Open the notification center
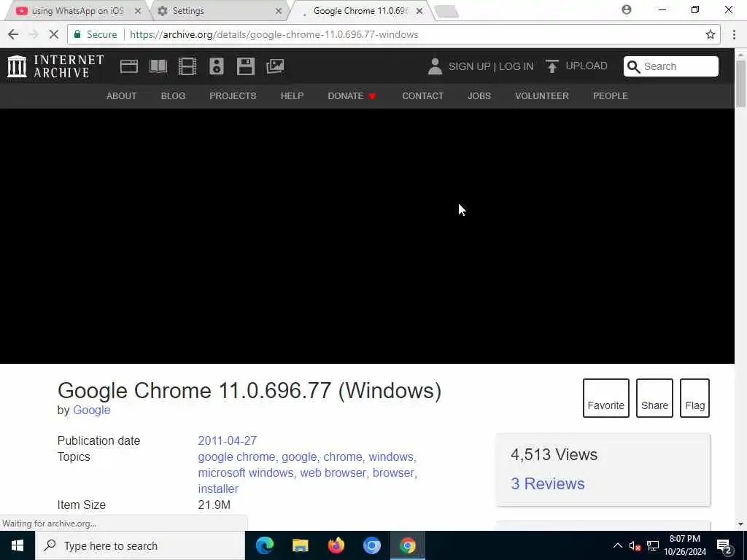This screenshot has width=747, height=560. click(x=724, y=546)
